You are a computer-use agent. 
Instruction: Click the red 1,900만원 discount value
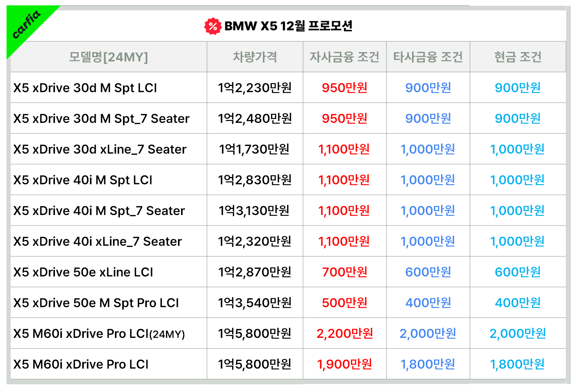pos(344,364)
